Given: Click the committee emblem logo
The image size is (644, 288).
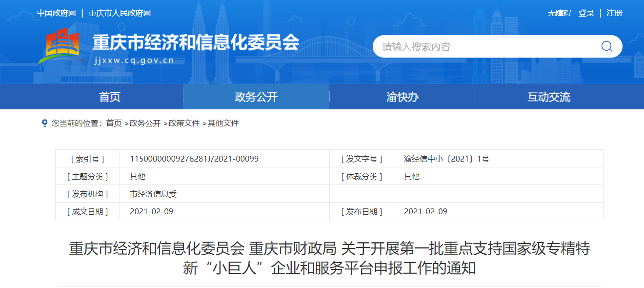Looking at the screenshot, I should click(60, 46).
